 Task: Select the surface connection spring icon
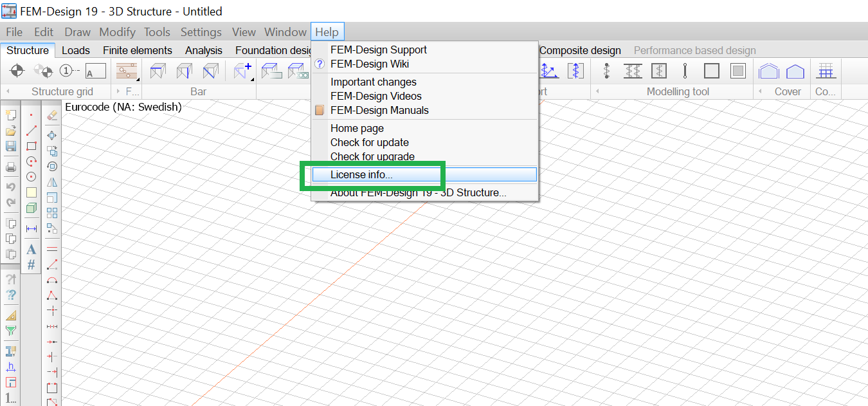coord(659,71)
